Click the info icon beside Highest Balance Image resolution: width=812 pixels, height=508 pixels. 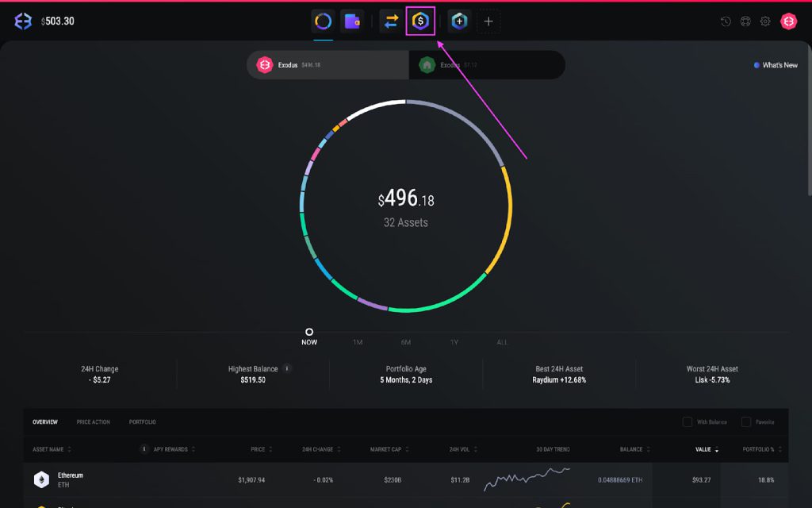pos(287,368)
